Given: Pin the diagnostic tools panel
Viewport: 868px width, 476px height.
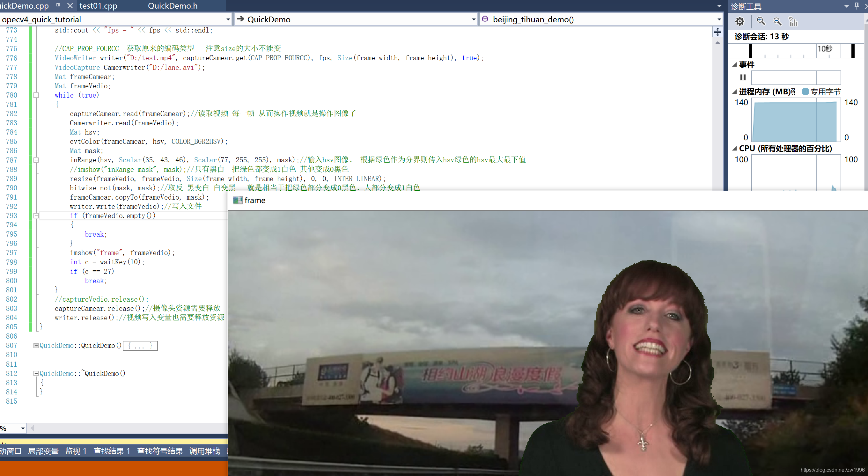Looking at the screenshot, I should coord(857,6).
